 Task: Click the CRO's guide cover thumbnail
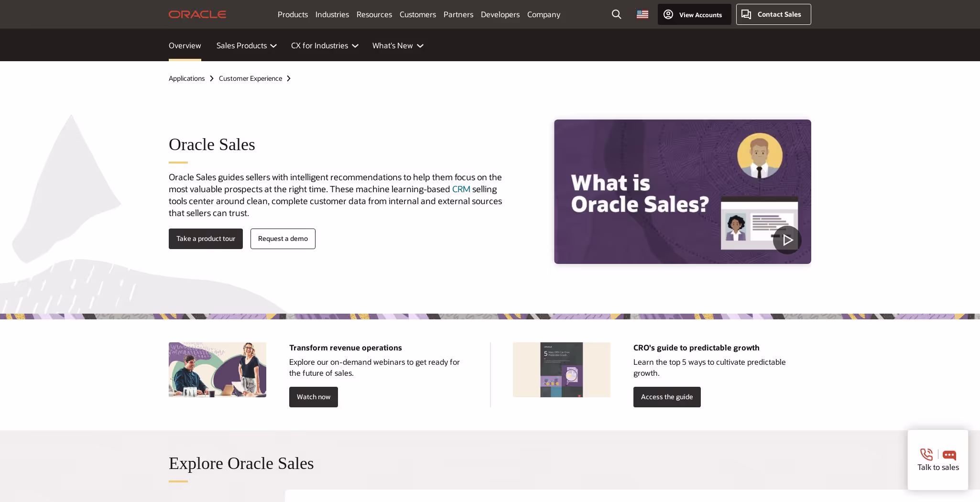pos(562,370)
